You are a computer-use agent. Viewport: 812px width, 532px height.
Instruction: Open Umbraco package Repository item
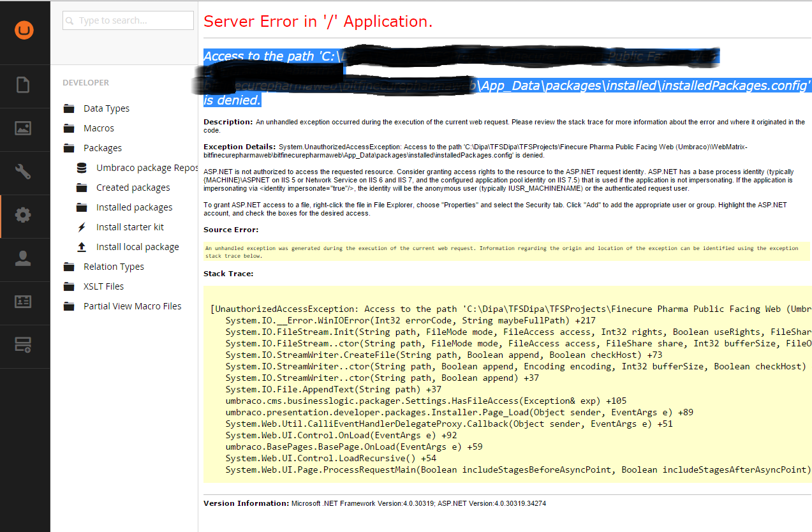click(x=147, y=168)
